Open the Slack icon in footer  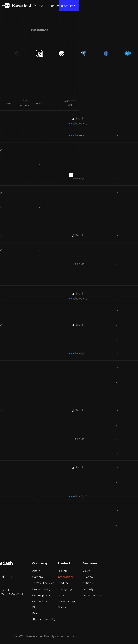(3, 577)
